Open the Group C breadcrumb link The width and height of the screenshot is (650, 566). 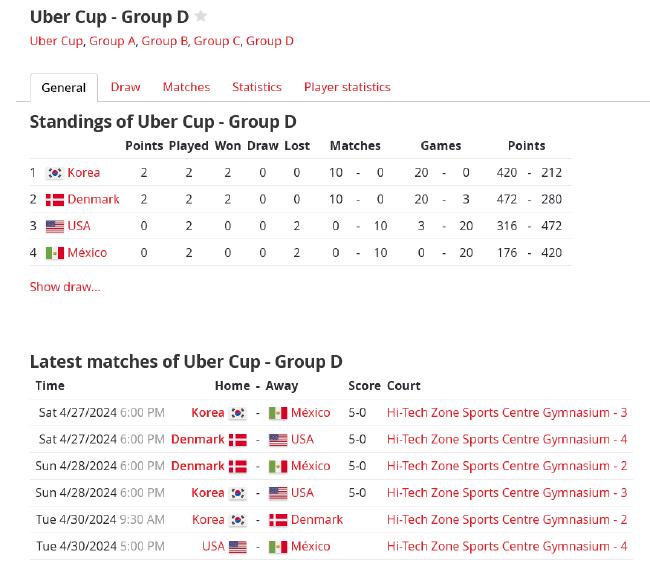[x=217, y=41]
